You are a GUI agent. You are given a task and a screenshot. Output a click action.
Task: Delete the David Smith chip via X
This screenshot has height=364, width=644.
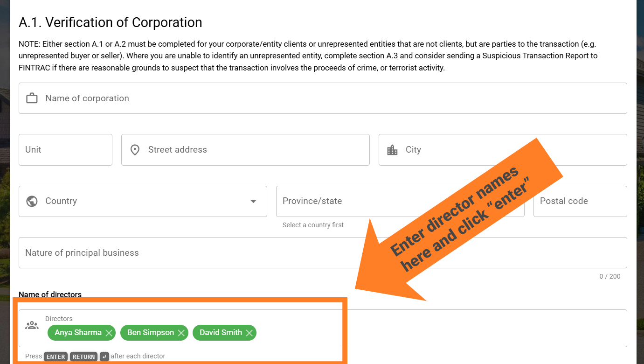pos(249,333)
